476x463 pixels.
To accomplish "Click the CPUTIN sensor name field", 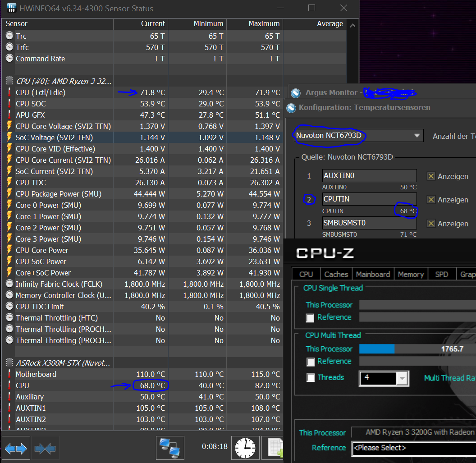I will [370, 199].
